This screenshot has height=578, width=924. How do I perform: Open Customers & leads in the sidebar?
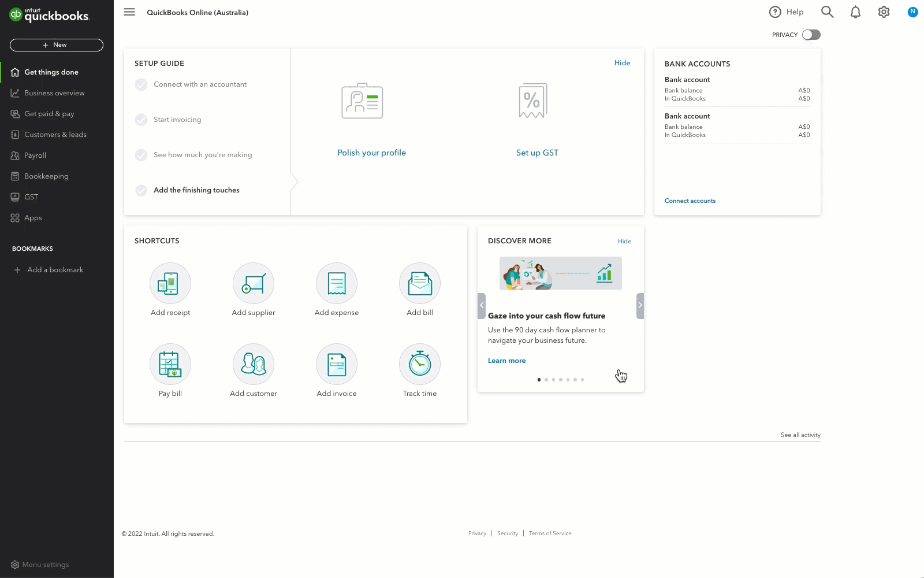point(57,135)
